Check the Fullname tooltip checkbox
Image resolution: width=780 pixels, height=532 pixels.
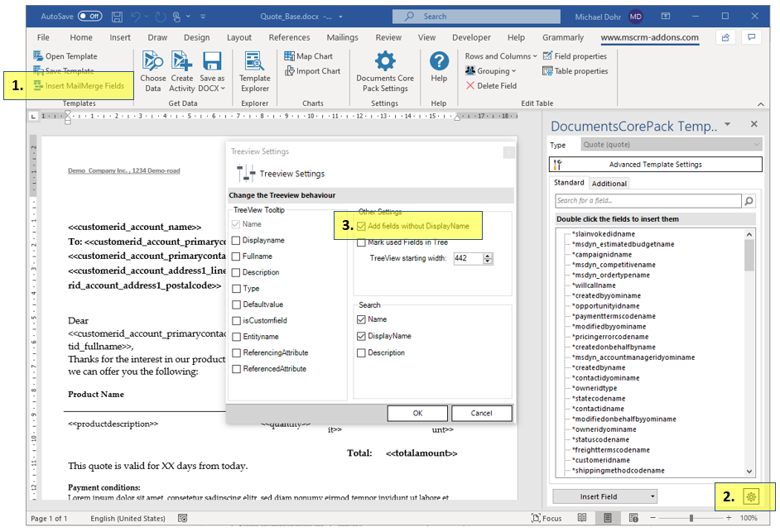[236, 256]
